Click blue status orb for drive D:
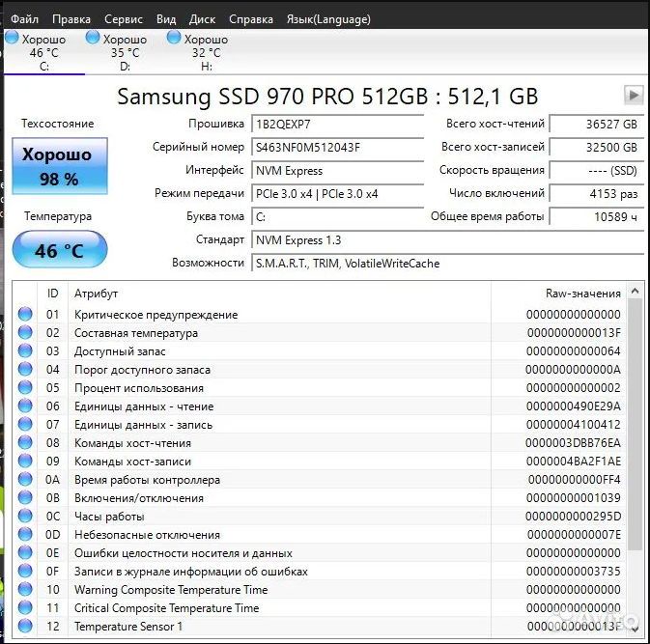The image size is (650, 644). click(93, 38)
